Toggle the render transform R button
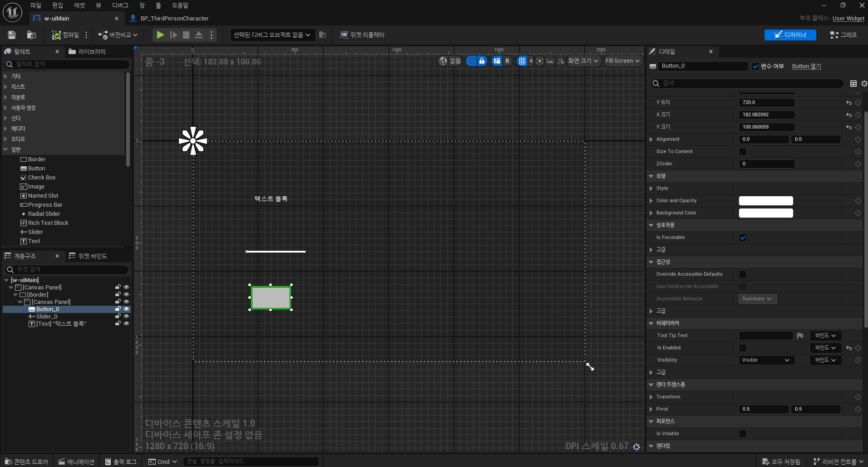The image size is (868, 467). (507, 61)
